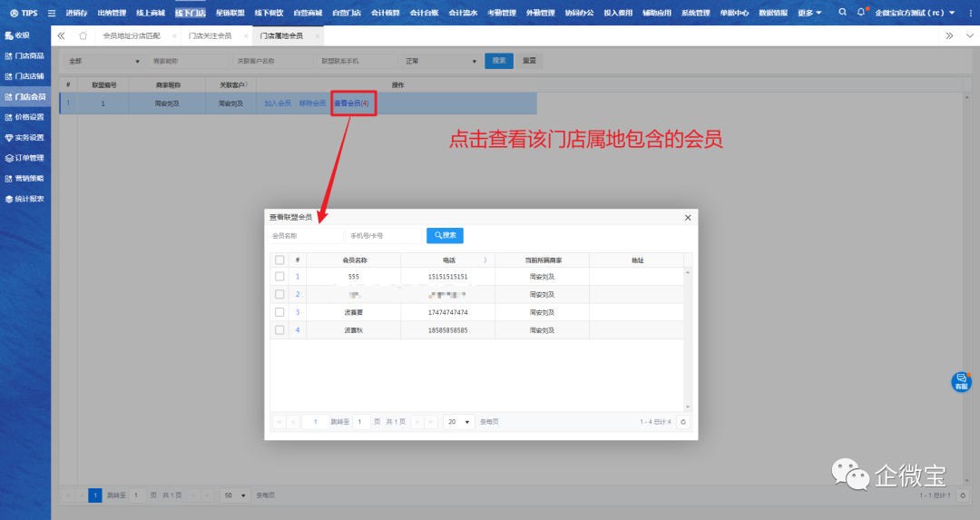980x520 pixels.
Task: Tick the checkbox for member 555
Action: click(x=279, y=276)
